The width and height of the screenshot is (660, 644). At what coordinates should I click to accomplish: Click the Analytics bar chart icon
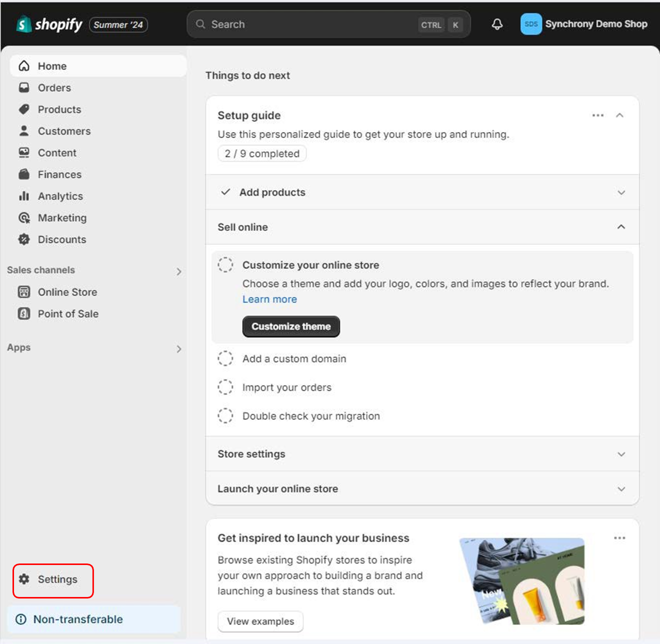[x=24, y=196]
